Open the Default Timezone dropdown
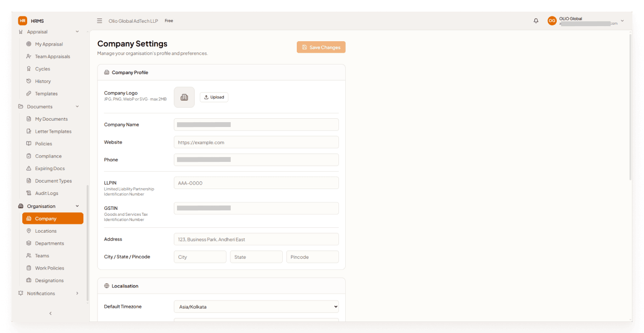The height and width of the screenshot is (333, 644). (x=257, y=306)
